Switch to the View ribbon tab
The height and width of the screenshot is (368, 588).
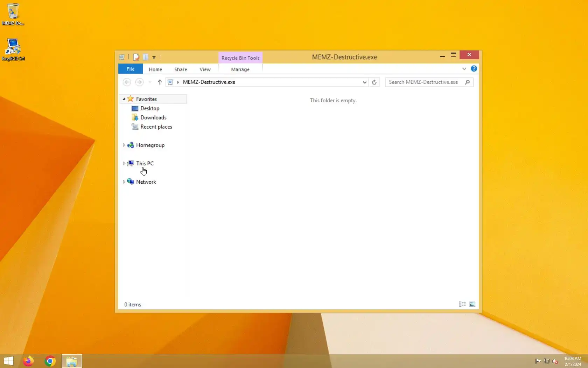205,69
